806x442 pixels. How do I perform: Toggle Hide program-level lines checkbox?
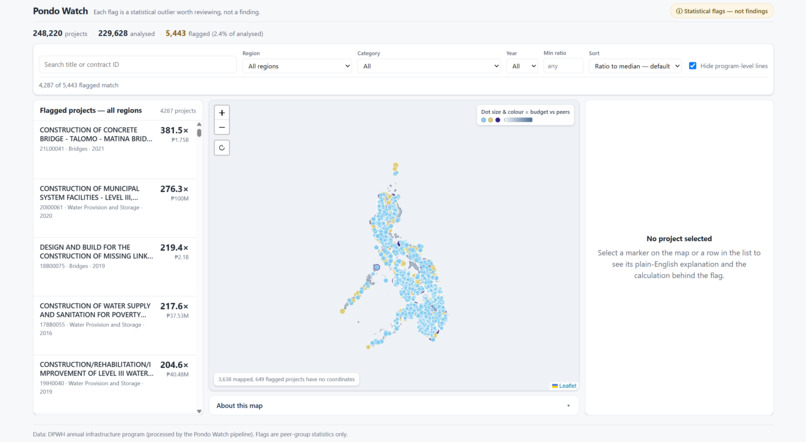pyautogui.click(x=692, y=66)
